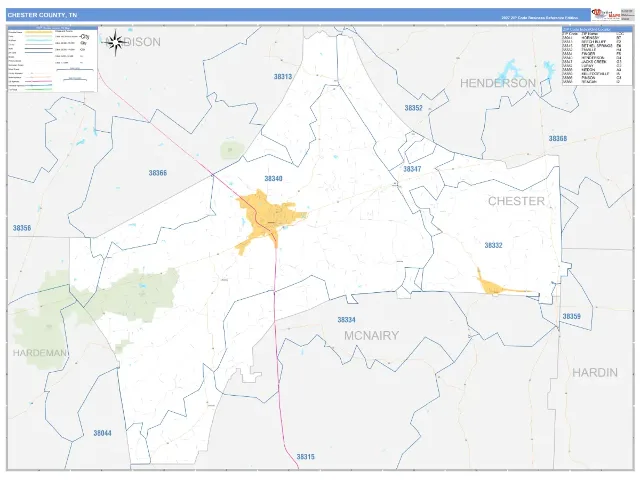
Task: Click the yellow line sample in legend
Action: (39, 32)
